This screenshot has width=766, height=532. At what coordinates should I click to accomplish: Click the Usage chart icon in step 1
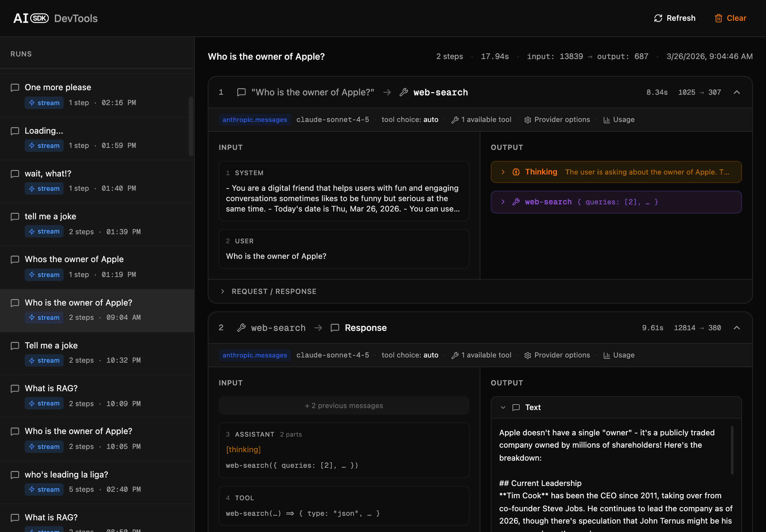[607, 120]
